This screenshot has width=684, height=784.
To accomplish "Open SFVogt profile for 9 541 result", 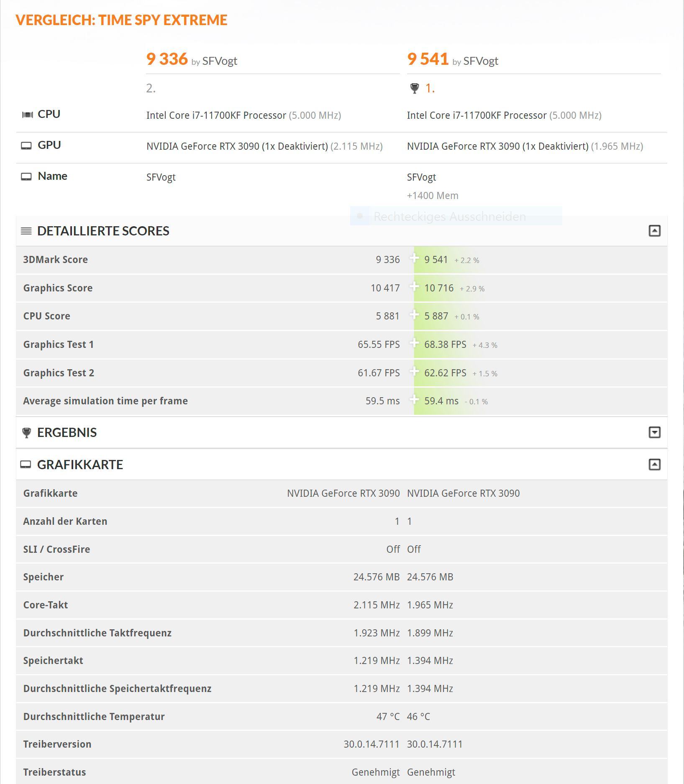I will [481, 61].
